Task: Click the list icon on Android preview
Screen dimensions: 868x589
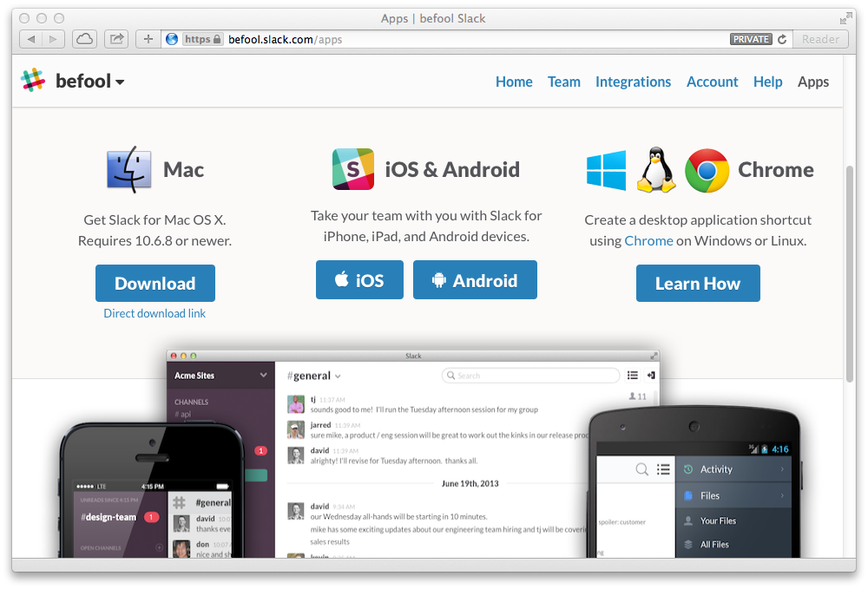Action: click(663, 469)
